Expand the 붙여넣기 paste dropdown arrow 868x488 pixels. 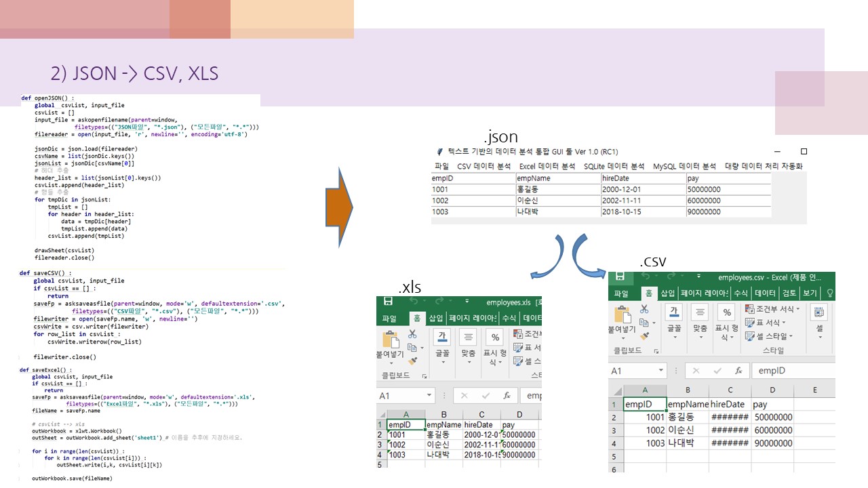click(x=623, y=337)
